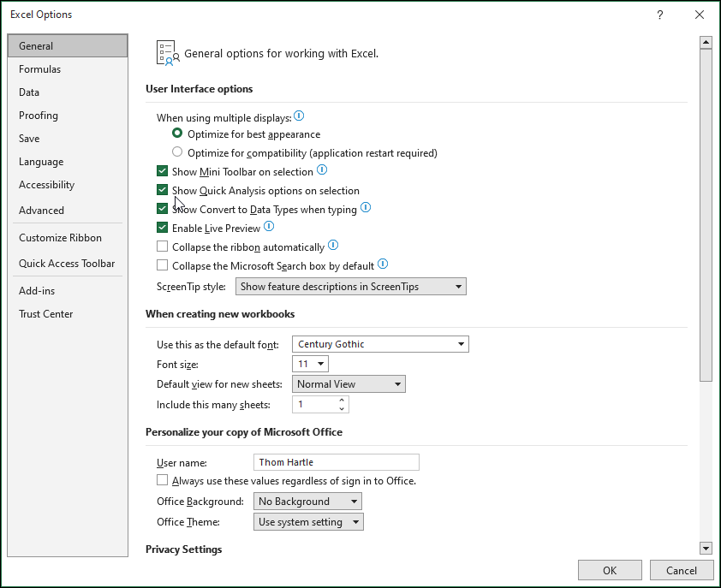Viewport: 721px width, 588px height.
Task: Open the Trust Center category
Action: [68, 314]
